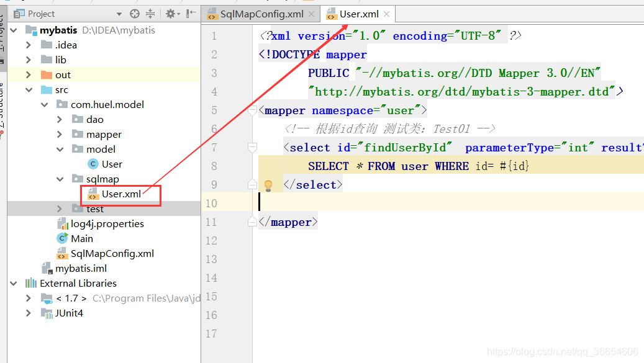This screenshot has height=363, width=644.
Task: Click fold end marker on line 9
Action: [253, 184]
